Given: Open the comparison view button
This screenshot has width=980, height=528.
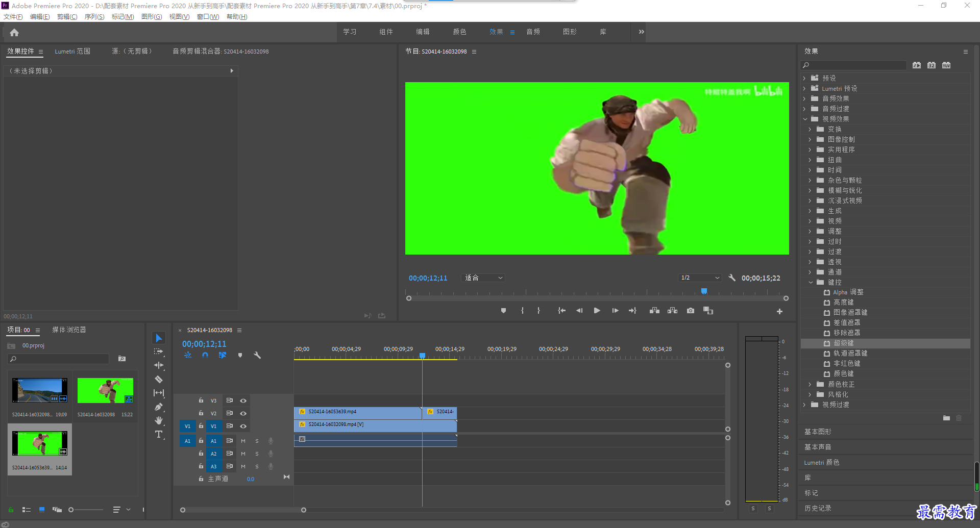Looking at the screenshot, I should click(x=708, y=311).
